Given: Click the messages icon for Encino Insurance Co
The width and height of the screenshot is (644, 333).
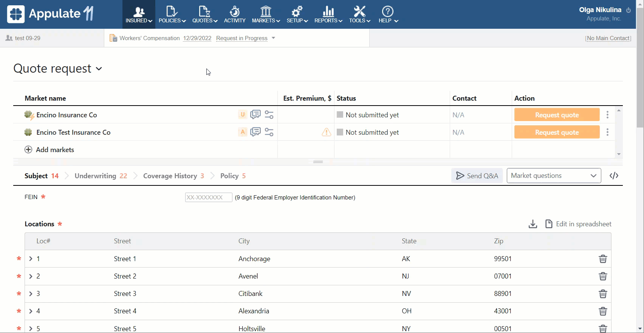Looking at the screenshot, I should (255, 115).
